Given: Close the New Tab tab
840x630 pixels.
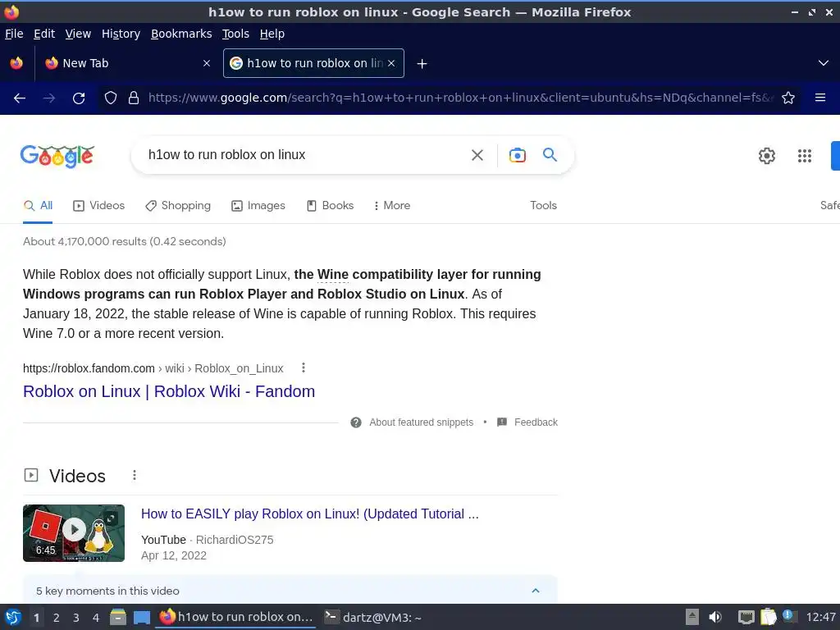Looking at the screenshot, I should pos(207,63).
